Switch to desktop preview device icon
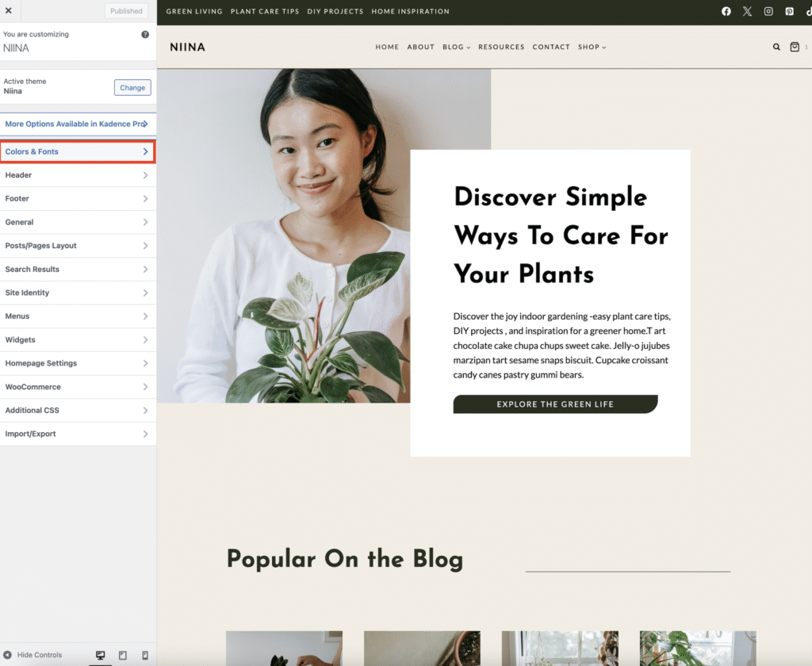Image resolution: width=812 pixels, height=666 pixels. 101,655
